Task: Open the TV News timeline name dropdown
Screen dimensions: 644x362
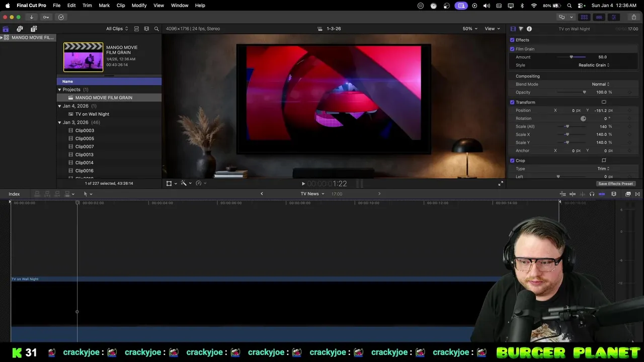Action: click(x=312, y=194)
